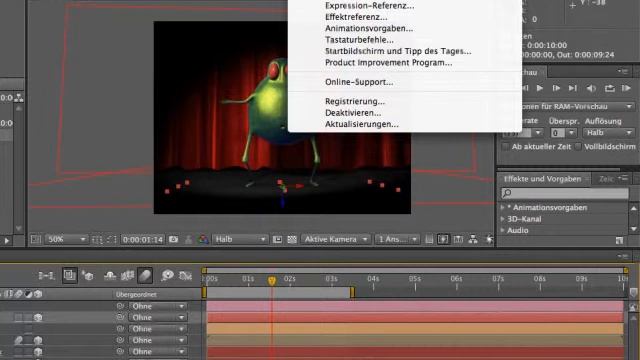The image size is (640, 360).
Task: Click the Draft 3D cube icon in timeline
Action: click(x=88, y=276)
